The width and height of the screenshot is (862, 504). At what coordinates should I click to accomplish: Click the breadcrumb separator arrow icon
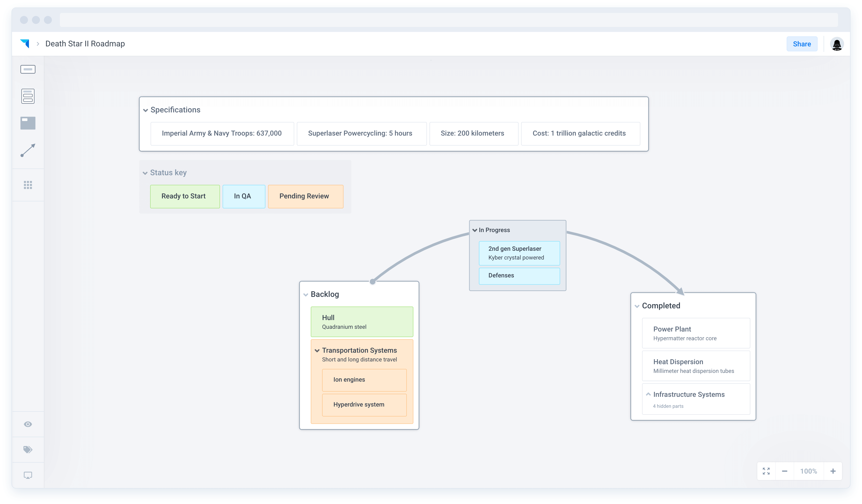click(x=38, y=44)
